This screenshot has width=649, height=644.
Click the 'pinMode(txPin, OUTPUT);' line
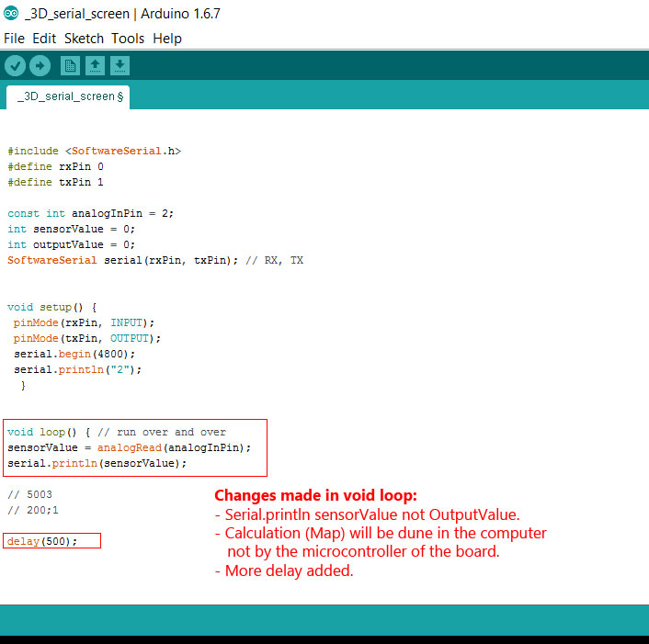tap(87, 338)
